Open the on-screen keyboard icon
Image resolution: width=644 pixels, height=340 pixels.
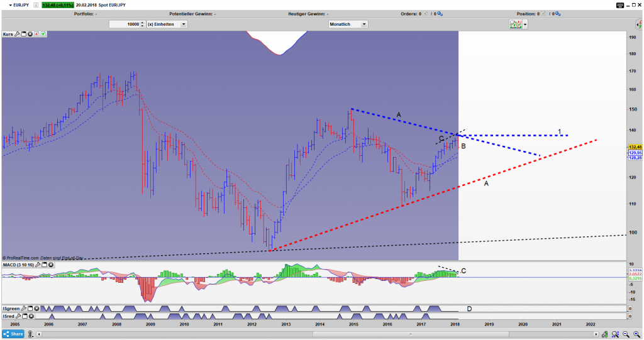[620, 5]
